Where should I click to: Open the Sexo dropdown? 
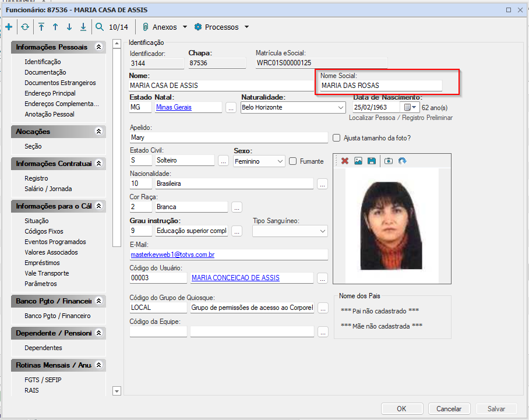[x=259, y=161]
